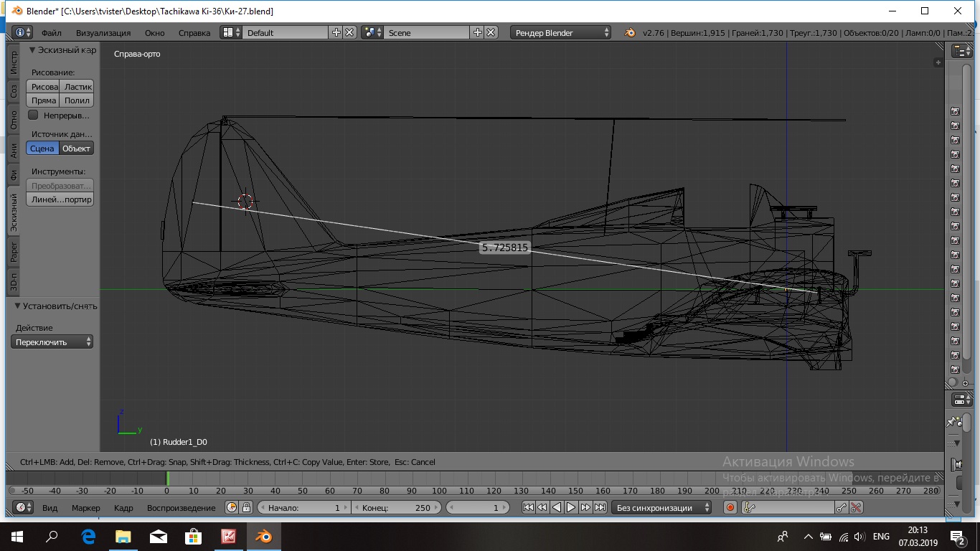Click the Blender logo in info header

point(629,32)
